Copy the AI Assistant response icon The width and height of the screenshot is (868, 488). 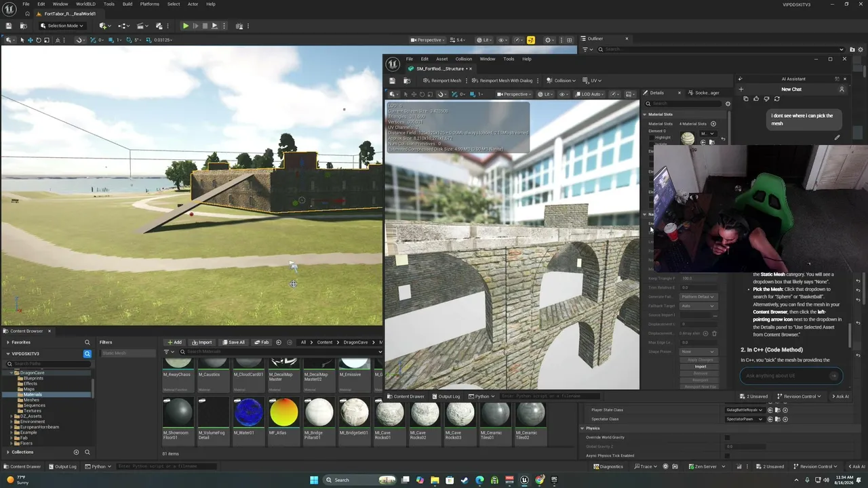point(746,99)
